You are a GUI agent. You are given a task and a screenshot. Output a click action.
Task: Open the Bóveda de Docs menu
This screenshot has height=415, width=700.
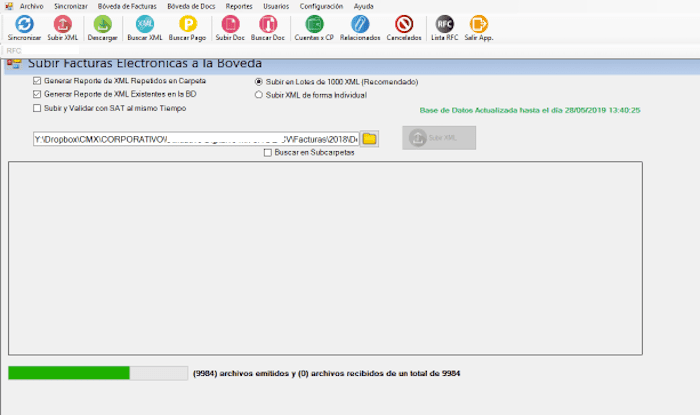(191, 6)
